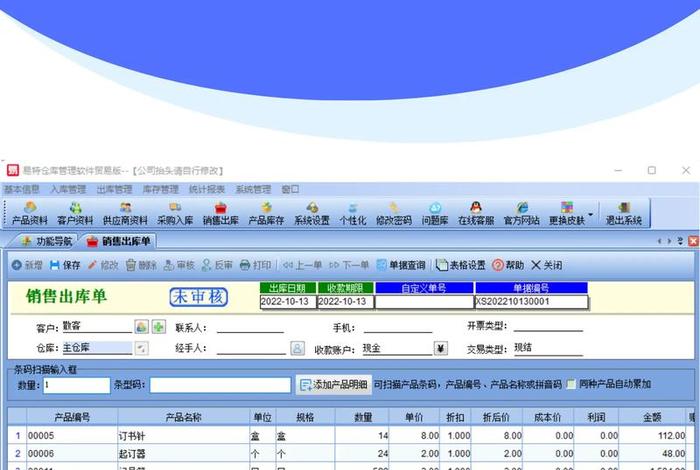Open 产品库存 toolbar icon
Screen dimensions: 700x470
[x=266, y=213]
